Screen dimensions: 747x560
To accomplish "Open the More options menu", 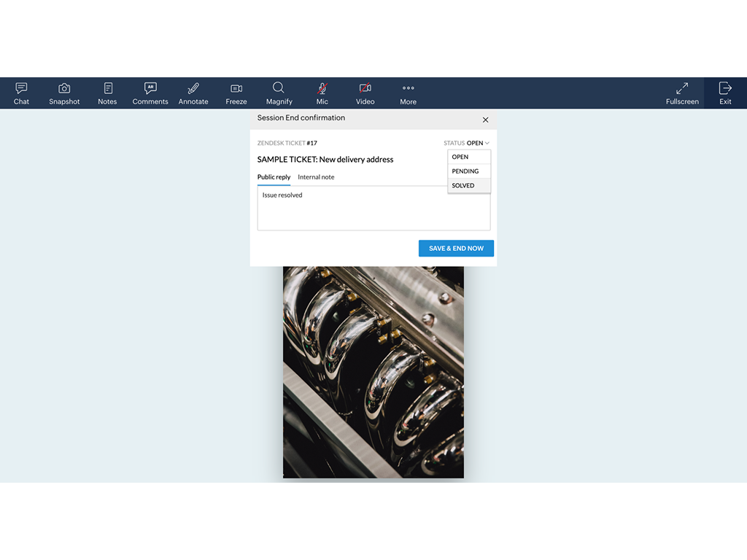I will point(408,93).
